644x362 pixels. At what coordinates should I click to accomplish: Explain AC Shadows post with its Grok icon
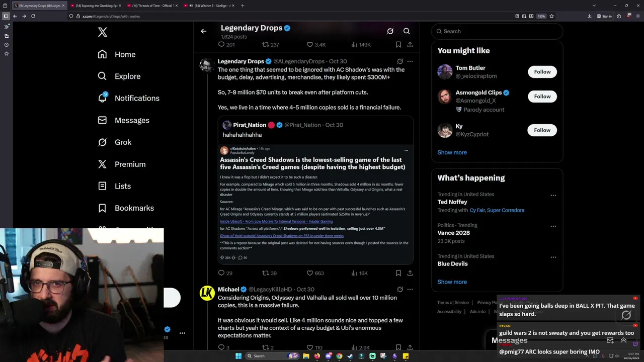tap(400, 61)
